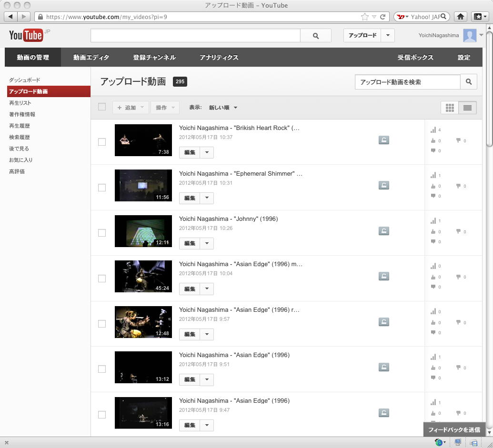Switch to list view layout
The width and height of the screenshot is (493, 448).
[467, 108]
